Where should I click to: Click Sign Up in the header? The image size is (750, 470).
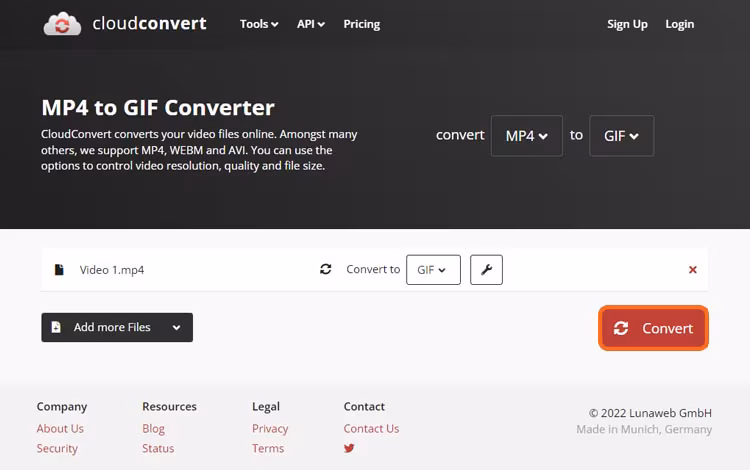[x=627, y=24]
